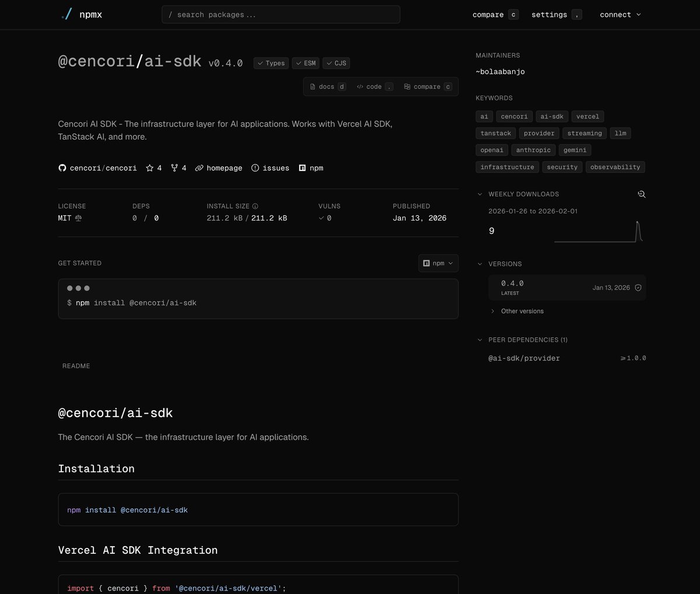The image size is (700, 594).
Task: Select the 'streaming' keyword tag
Action: tap(584, 134)
